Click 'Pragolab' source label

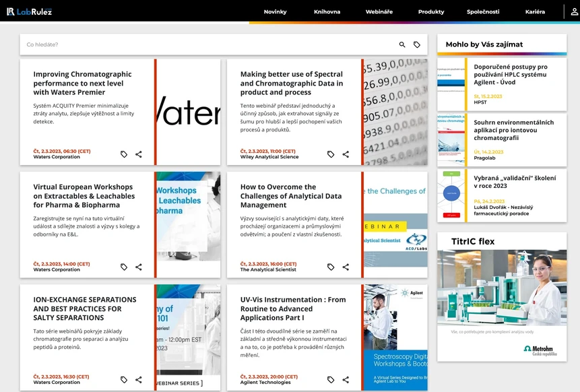(484, 158)
